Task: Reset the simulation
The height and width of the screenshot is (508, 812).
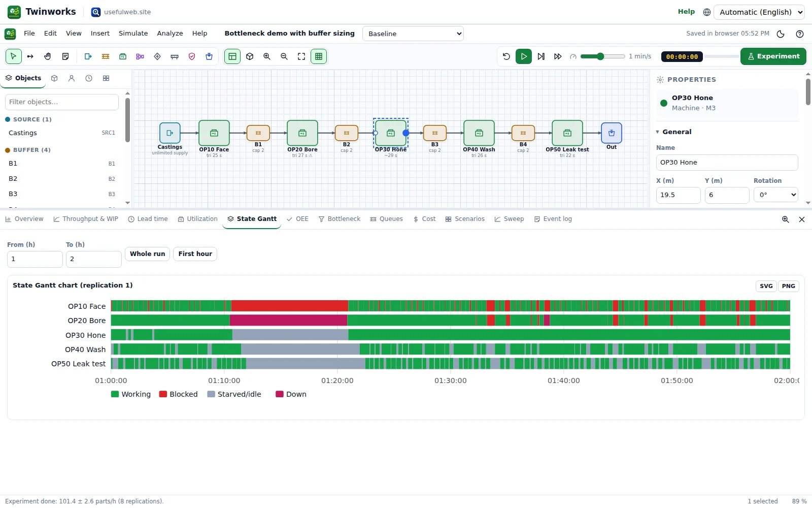Action: coord(506,56)
